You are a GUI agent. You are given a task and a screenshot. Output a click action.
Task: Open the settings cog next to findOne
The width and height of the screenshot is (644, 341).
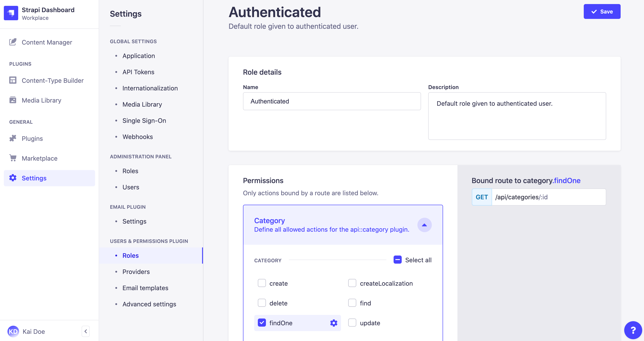pyautogui.click(x=333, y=323)
